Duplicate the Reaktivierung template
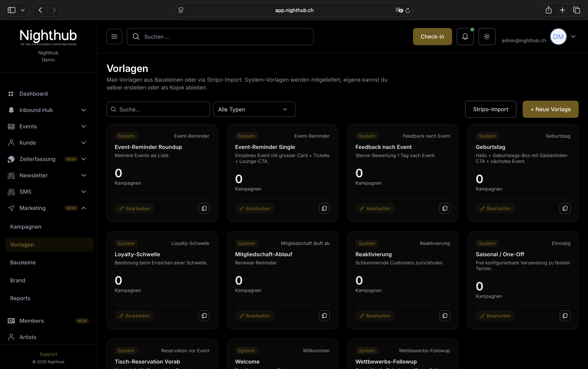 point(444,316)
